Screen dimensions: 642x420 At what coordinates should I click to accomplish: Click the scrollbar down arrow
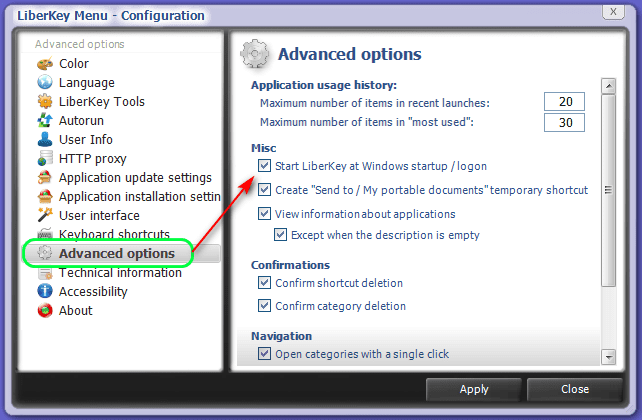tap(608, 357)
